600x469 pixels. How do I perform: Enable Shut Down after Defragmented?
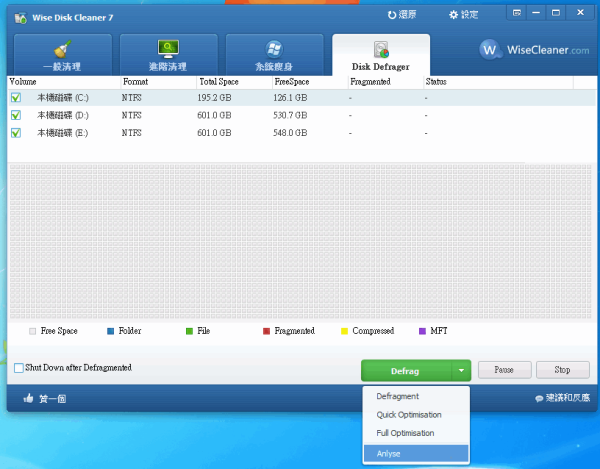(19, 368)
